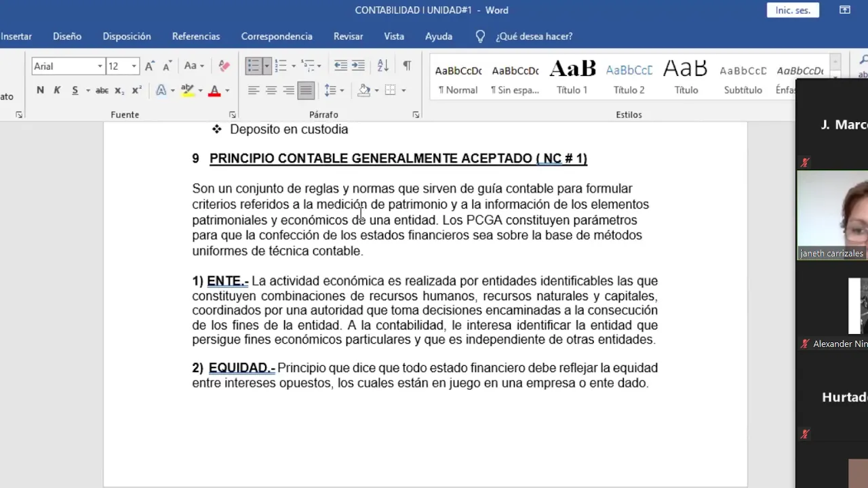Align text to the left

(254, 90)
